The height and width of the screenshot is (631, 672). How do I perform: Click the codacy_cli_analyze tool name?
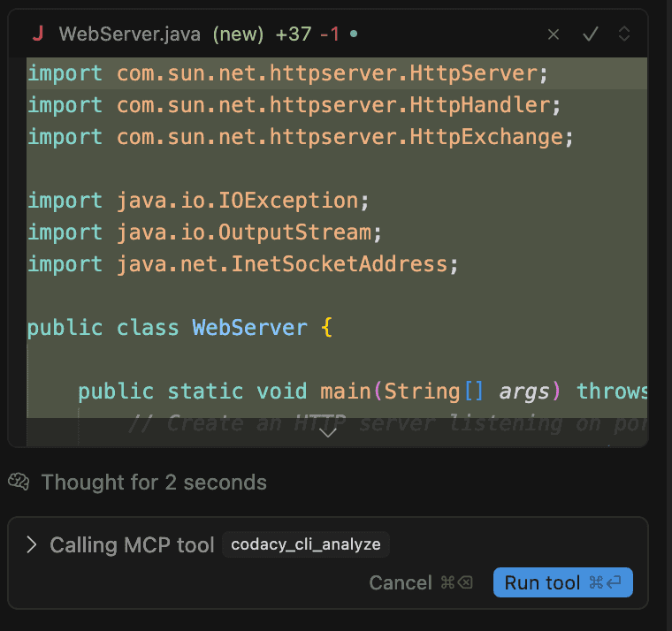click(306, 544)
